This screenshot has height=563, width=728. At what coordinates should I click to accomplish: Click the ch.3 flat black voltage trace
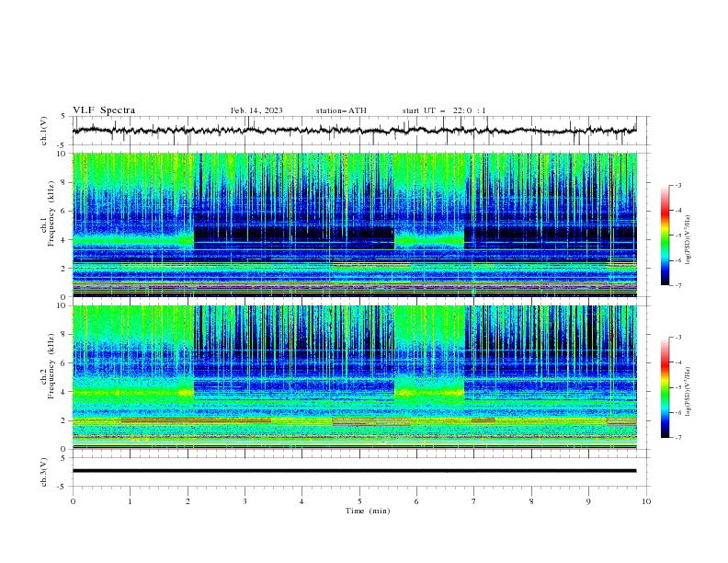[x=355, y=471]
